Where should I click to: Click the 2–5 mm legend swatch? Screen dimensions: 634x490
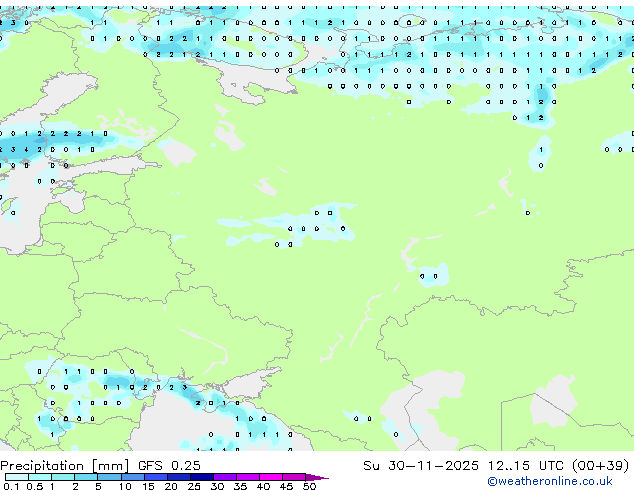(86, 477)
